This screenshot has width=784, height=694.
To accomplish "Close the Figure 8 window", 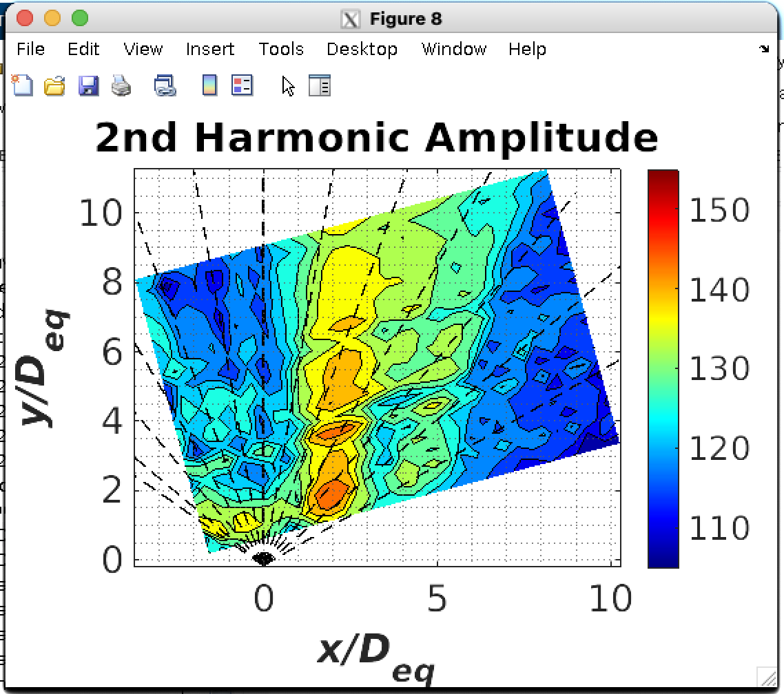I will point(25,18).
